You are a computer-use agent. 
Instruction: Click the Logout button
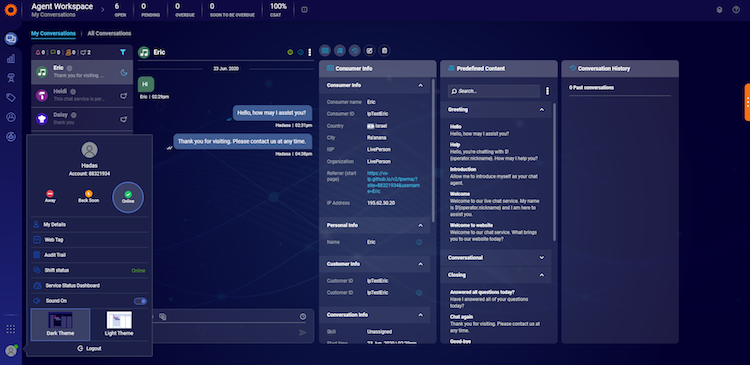tap(89, 348)
